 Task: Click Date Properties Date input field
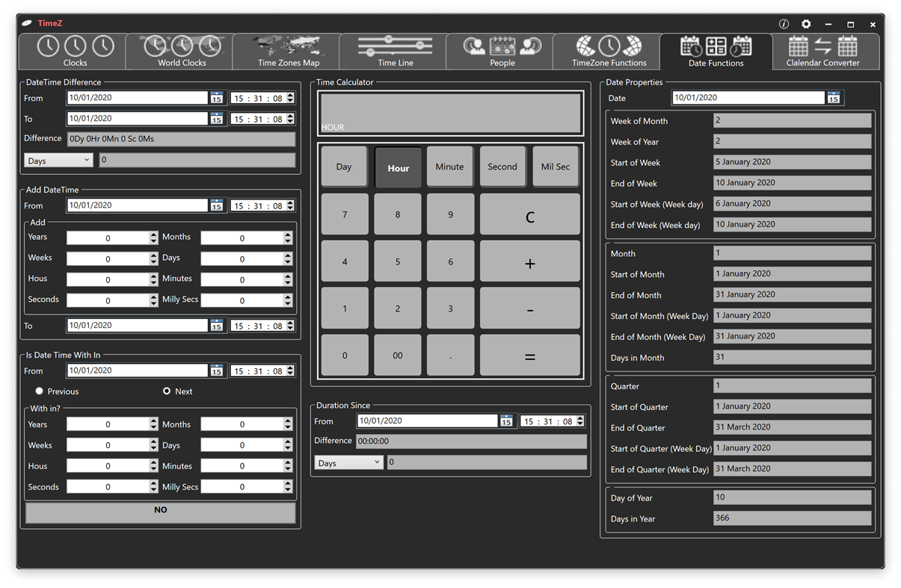(x=748, y=98)
